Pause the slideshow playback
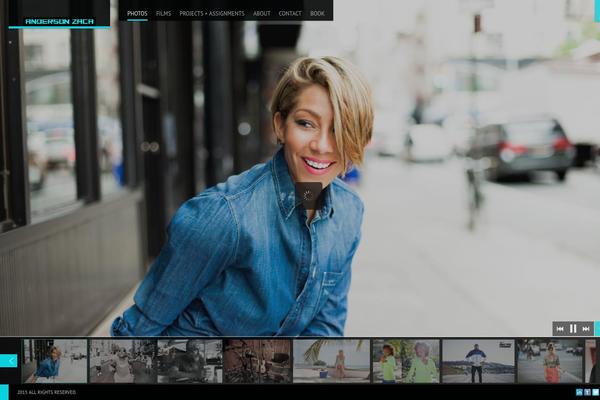 573,329
